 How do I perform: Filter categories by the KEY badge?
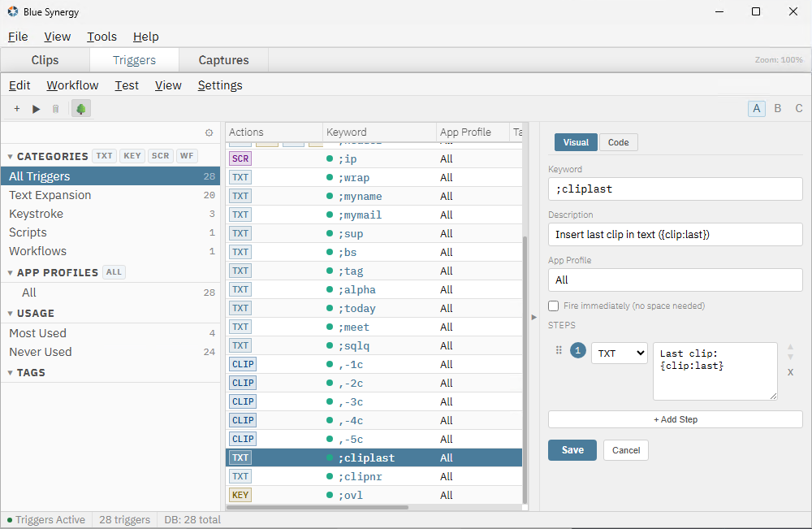[x=132, y=156]
